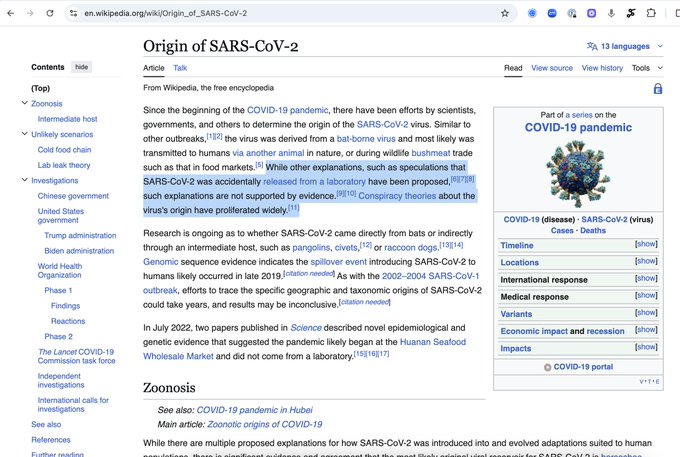Viewport: 680px width, 457px height.
Task: Open the raccoon dogs link
Action: click(x=411, y=248)
